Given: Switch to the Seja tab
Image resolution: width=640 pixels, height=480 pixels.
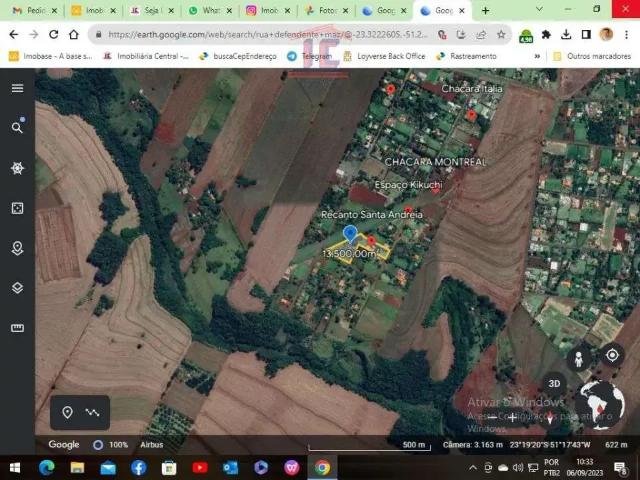Looking at the screenshot, I should point(151,11).
